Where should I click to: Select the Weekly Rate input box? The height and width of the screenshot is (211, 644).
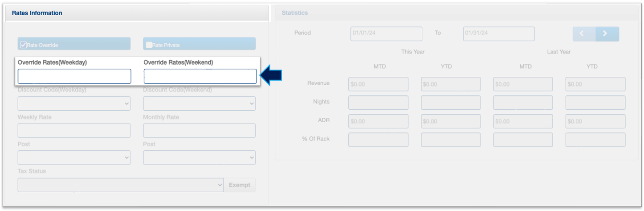74,131
